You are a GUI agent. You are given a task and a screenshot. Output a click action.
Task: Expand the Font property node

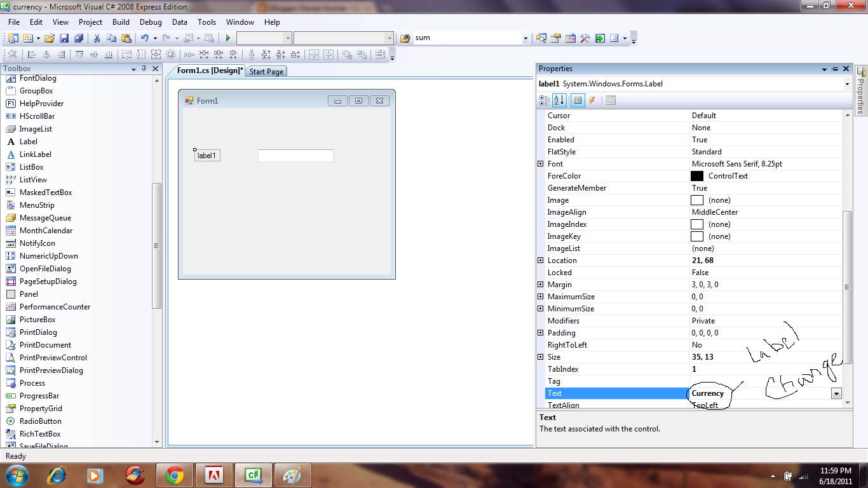click(x=541, y=164)
